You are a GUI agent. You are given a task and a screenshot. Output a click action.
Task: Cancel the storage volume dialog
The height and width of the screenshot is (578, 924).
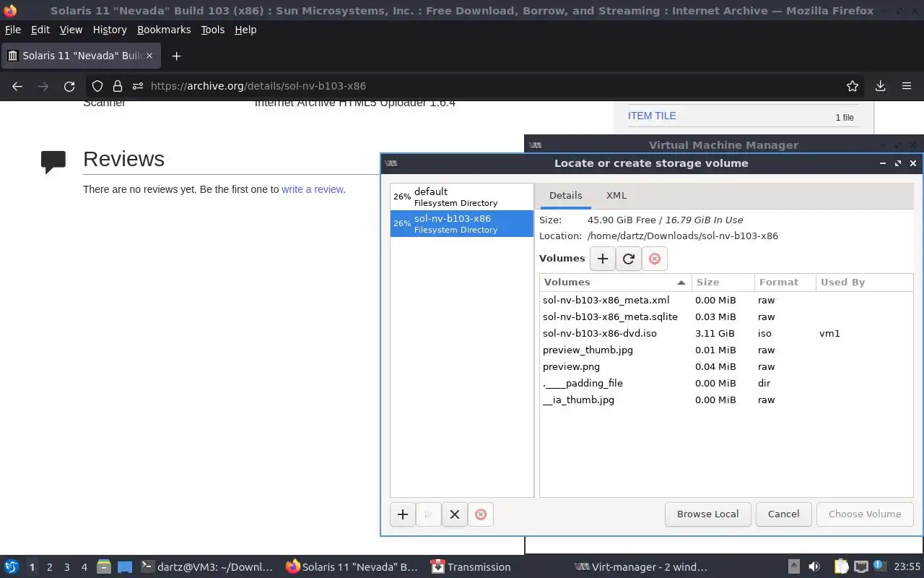(783, 514)
